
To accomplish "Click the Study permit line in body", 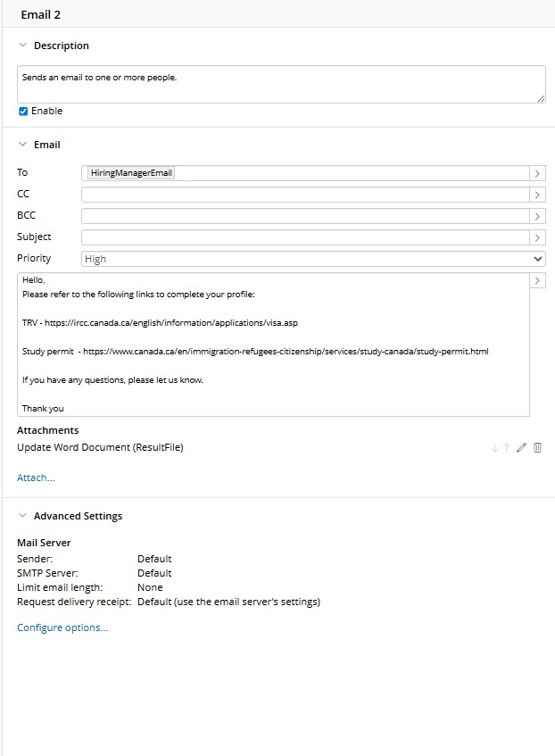I will point(255,352).
